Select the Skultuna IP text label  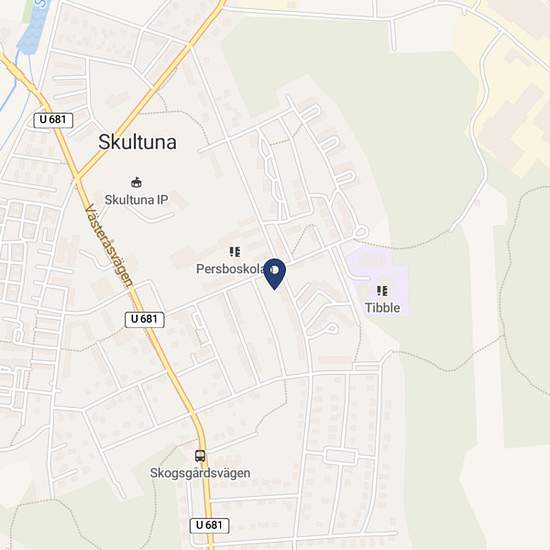[136, 200]
